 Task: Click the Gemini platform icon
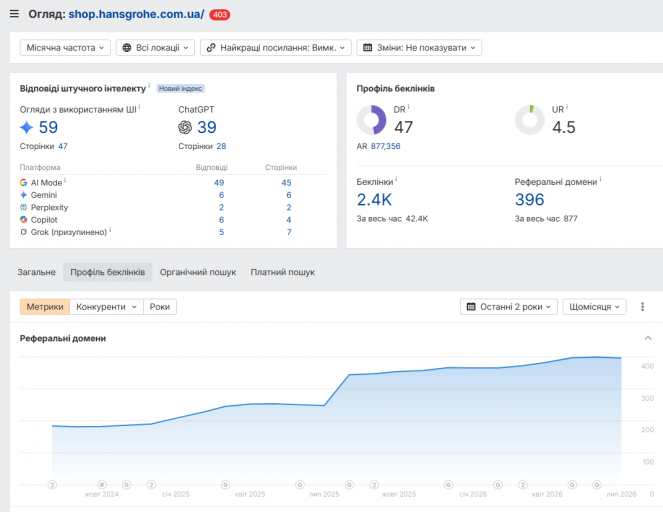23,195
